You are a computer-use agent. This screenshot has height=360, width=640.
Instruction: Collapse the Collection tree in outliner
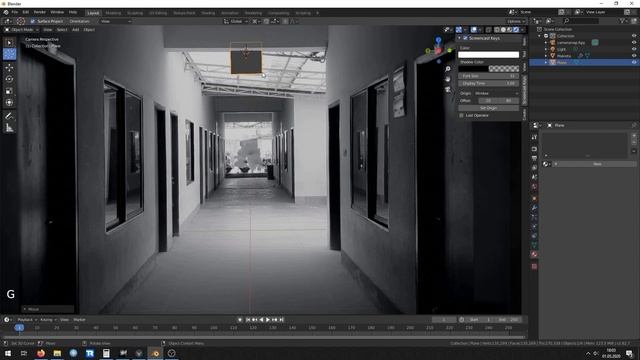(x=539, y=36)
